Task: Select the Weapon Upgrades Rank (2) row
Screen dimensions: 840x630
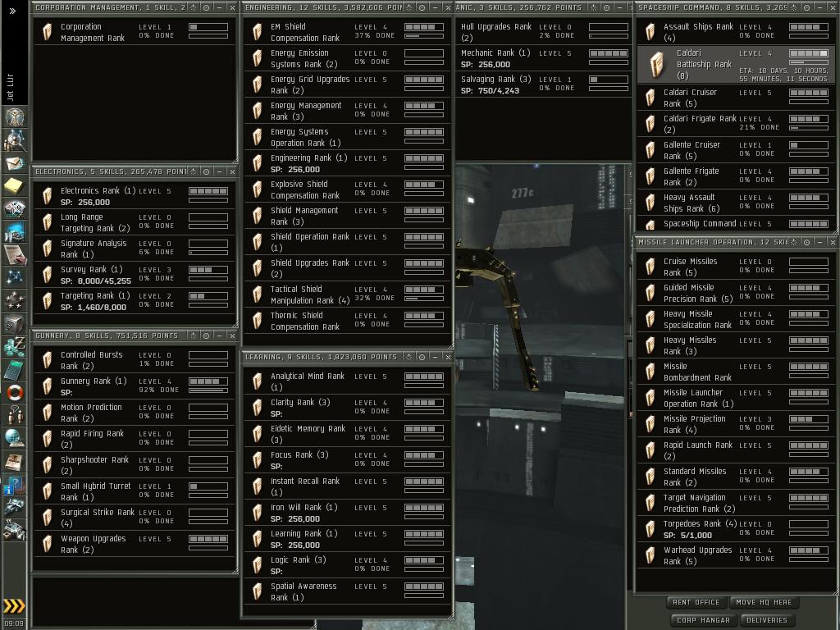Action: (x=134, y=544)
